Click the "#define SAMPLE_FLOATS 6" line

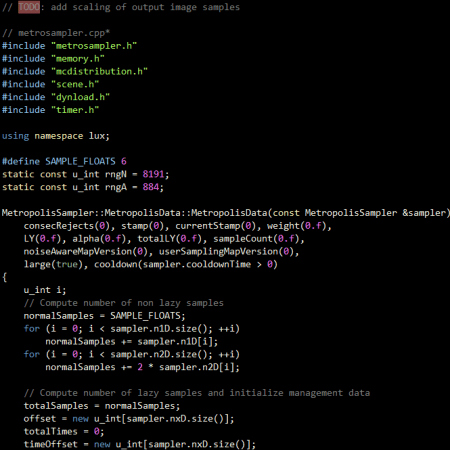pos(64,161)
